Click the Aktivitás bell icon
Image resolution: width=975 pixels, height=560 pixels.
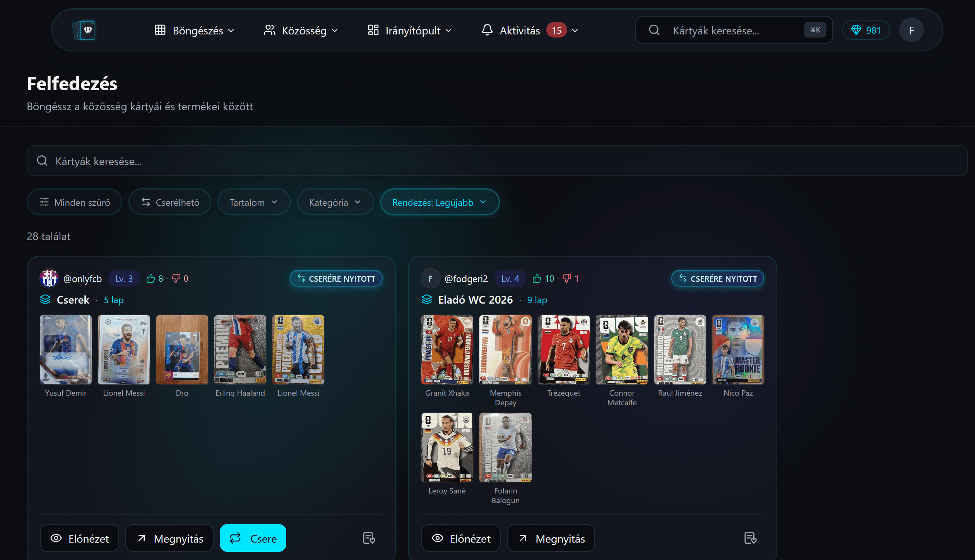(487, 30)
